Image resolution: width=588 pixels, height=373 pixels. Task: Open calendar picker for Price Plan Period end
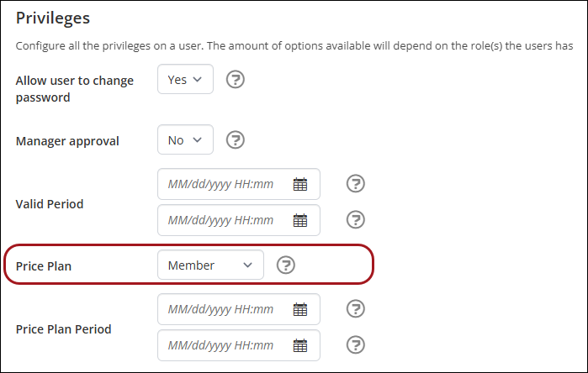[x=300, y=345]
